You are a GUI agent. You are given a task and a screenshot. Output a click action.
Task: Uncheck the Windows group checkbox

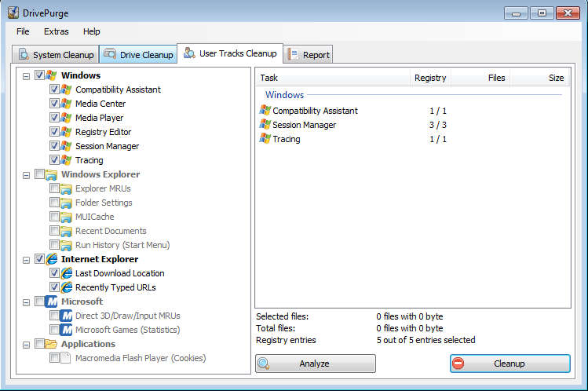pos(40,75)
